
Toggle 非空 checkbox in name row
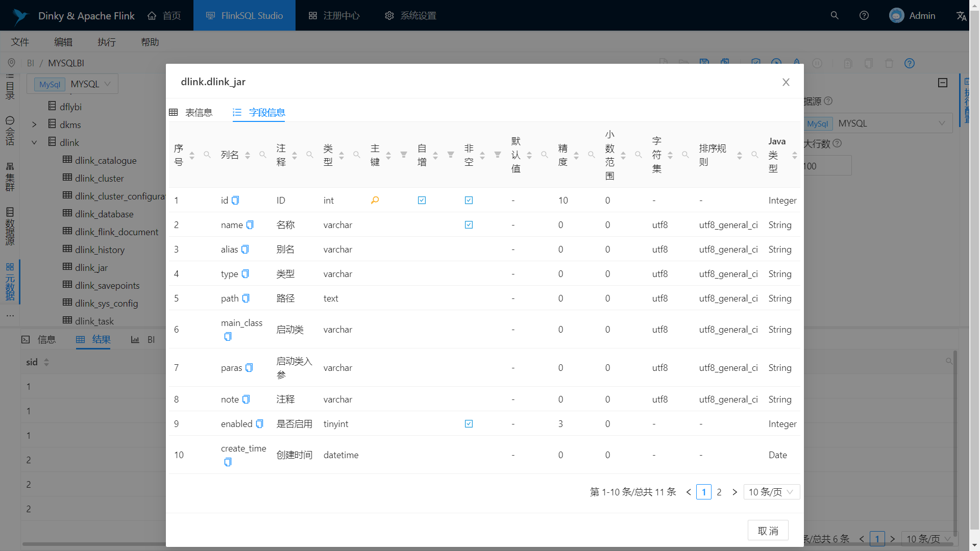click(469, 225)
